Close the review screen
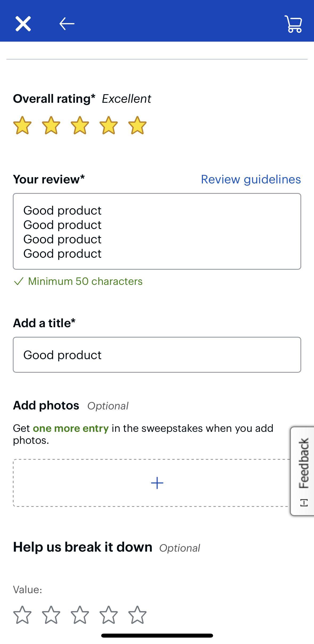 pos(23,23)
